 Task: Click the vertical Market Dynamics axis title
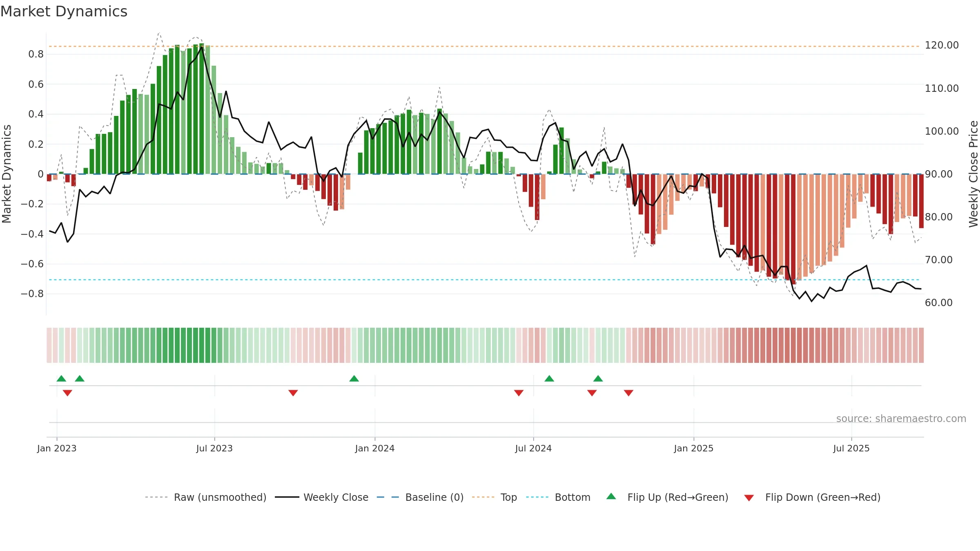click(7, 174)
